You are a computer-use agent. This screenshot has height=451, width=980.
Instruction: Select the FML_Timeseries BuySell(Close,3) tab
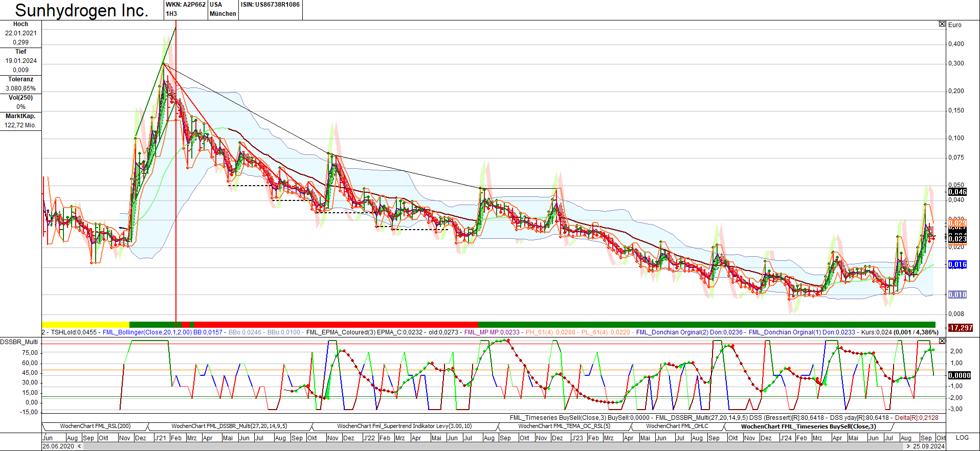(808, 426)
